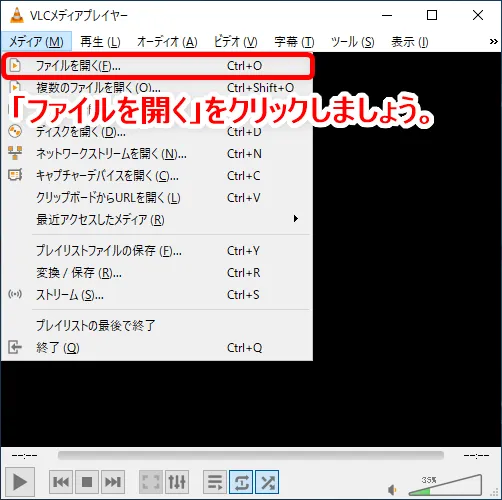Viewport: 502px width, 500px height.
Task: Adjust the volume slider at 35%
Action: point(445,485)
